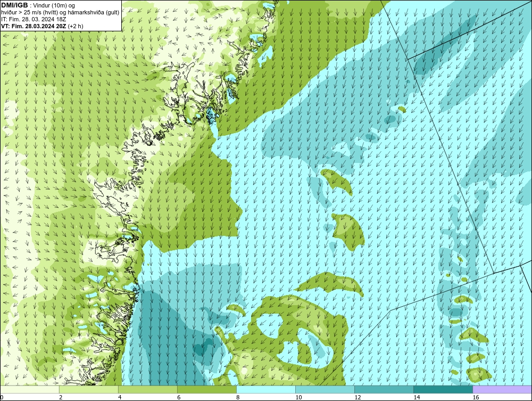
Task: Click the 6–8 m/s olive green swatch
Action: tap(206, 389)
